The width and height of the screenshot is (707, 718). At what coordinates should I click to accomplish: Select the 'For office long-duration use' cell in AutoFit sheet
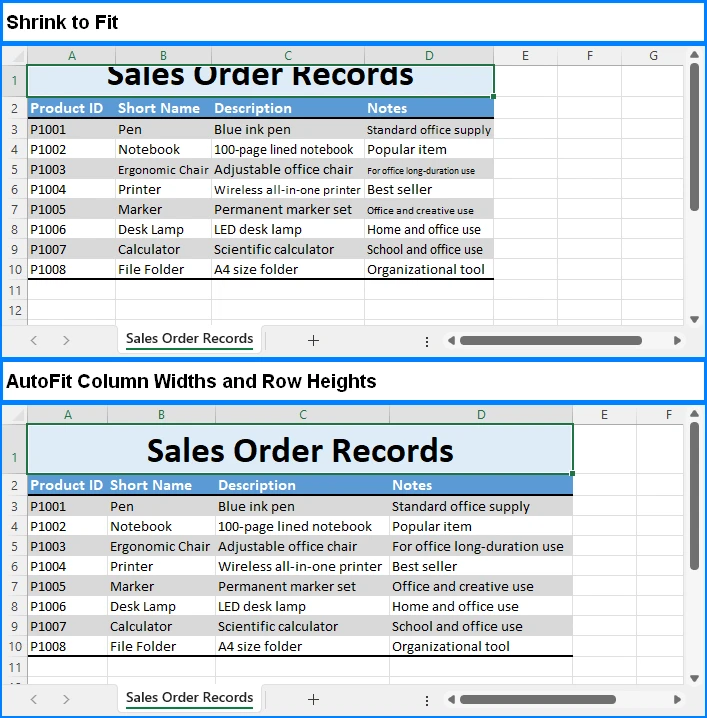coord(478,547)
